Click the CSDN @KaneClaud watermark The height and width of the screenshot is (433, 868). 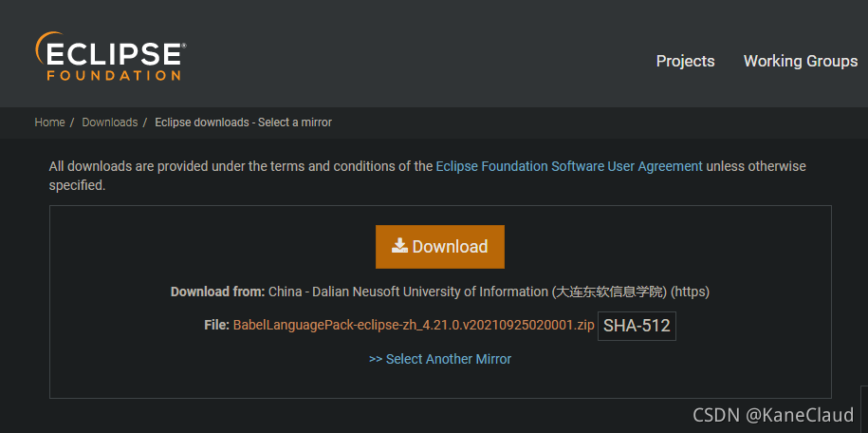(x=773, y=415)
